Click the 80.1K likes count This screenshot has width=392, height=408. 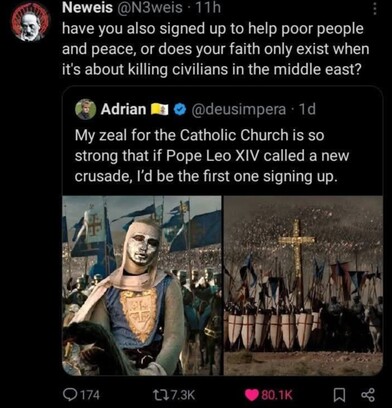(x=277, y=395)
